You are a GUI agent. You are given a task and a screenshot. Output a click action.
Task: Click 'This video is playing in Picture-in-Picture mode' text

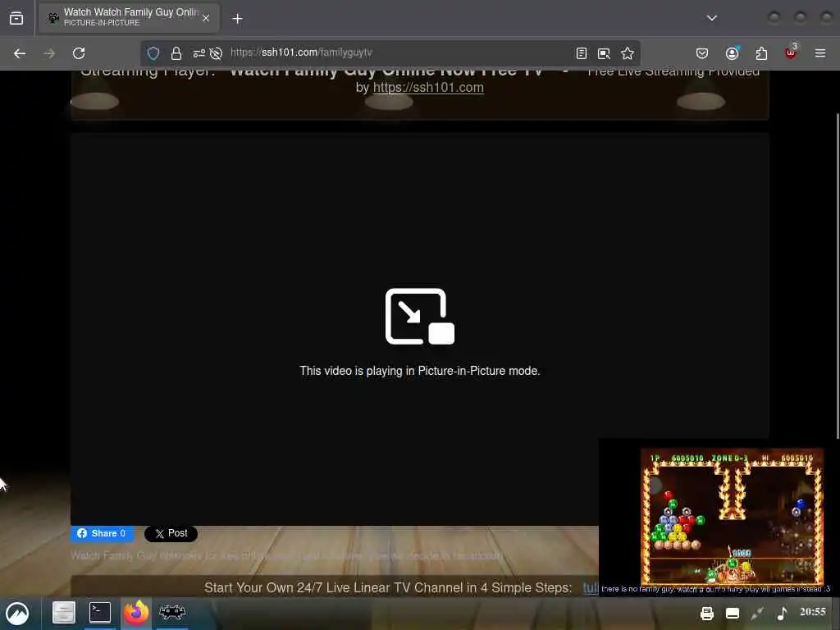420,371
